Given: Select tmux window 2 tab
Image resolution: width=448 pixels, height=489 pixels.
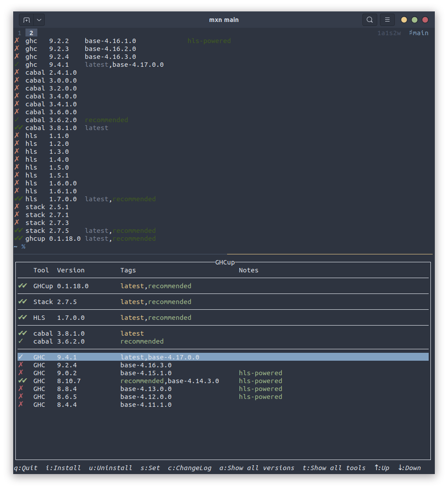Looking at the screenshot, I should point(31,33).
